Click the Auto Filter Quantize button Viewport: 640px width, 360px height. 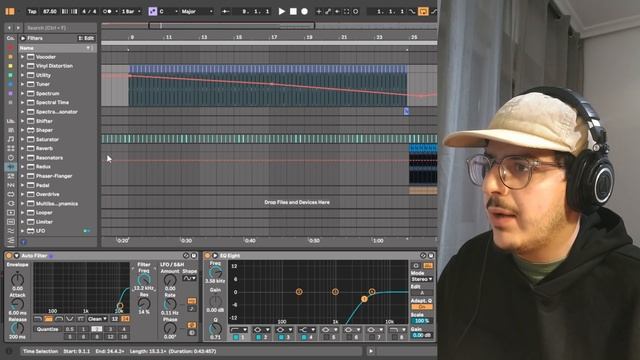click(47, 329)
